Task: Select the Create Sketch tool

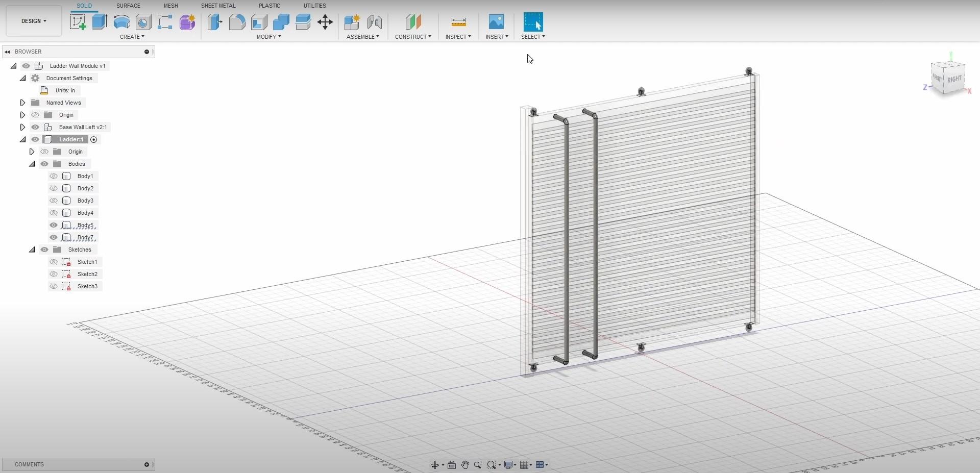Action: point(78,22)
